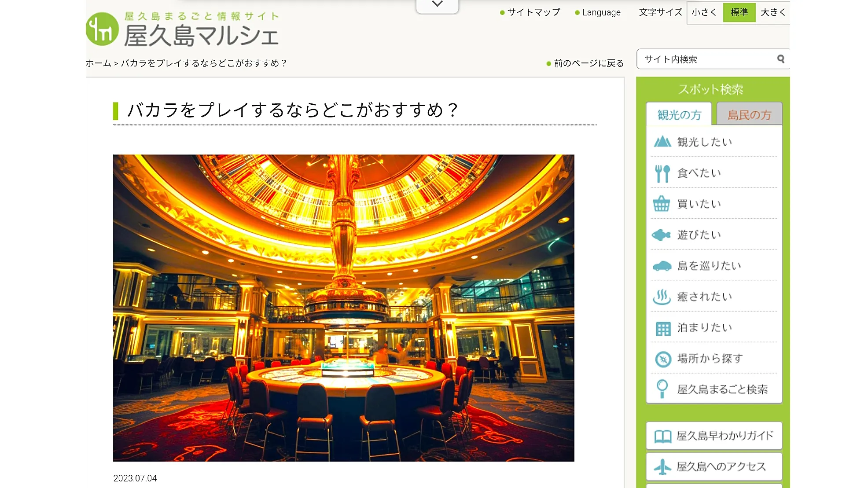This screenshot has height=488, width=868.
Task: Click the search magnifier icon
Action: (x=780, y=59)
